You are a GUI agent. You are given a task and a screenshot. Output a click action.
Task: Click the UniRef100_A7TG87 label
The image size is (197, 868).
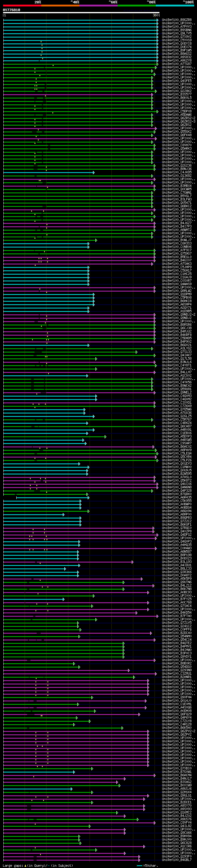177,64
